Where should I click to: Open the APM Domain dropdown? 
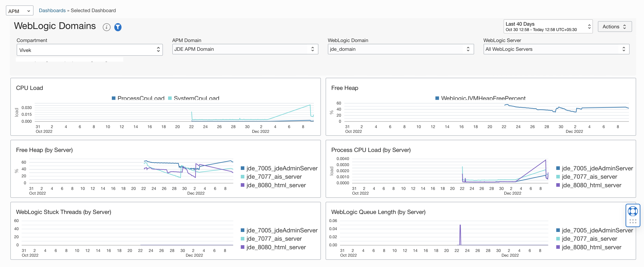point(245,49)
